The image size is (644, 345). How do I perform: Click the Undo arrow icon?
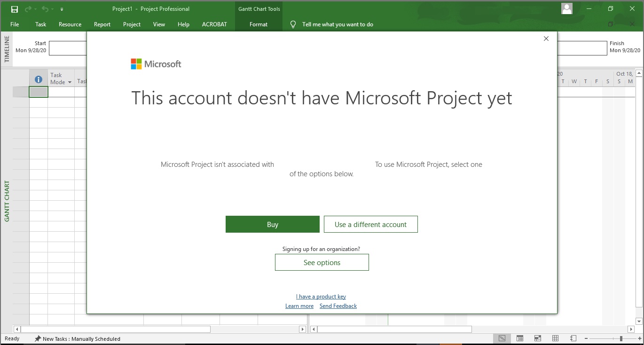(x=45, y=9)
